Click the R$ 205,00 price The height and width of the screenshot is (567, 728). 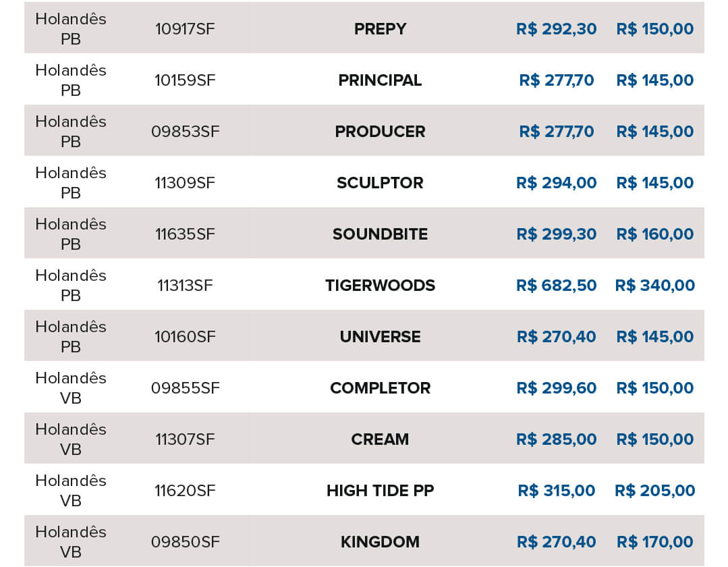click(654, 491)
